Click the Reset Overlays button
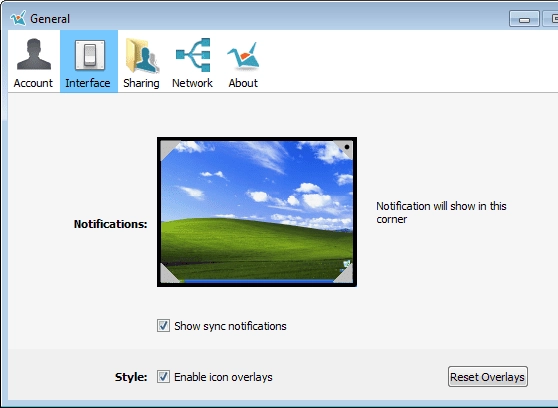The image size is (558, 408). [488, 377]
